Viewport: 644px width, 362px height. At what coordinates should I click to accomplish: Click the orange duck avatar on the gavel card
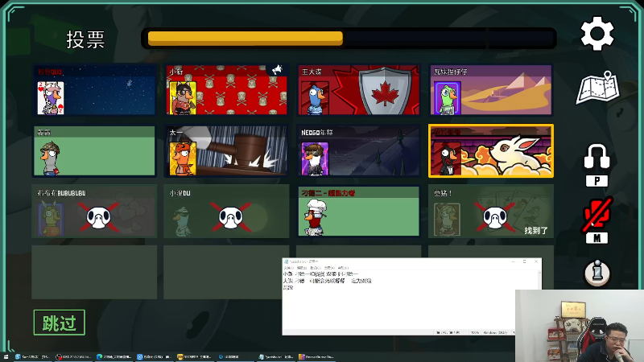click(x=183, y=158)
